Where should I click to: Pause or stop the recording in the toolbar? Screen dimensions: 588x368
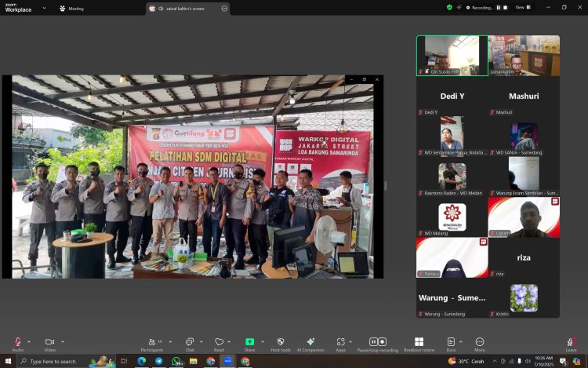(378, 343)
